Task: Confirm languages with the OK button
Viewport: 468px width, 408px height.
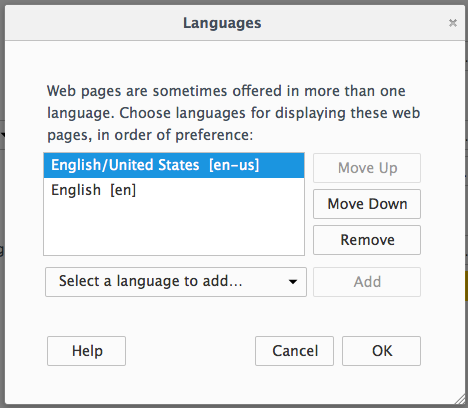Action: pos(381,351)
